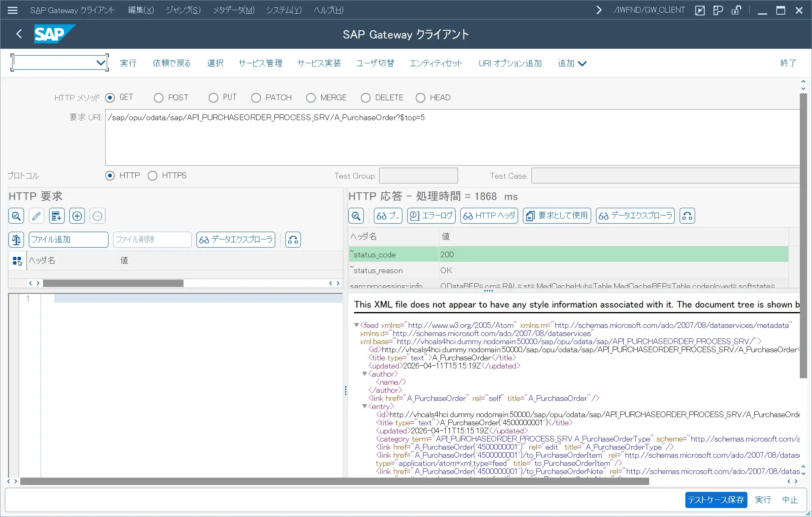The height and width of the screenshot is (517, 812).
Task: Click the add-header plus circle icon
Action: click(x=77, y=216)
